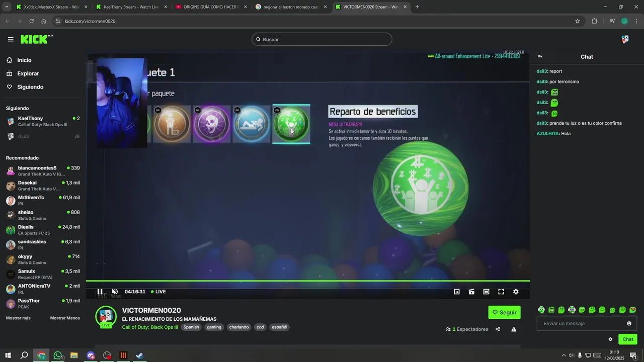This screenshot has height=362, width=644.
Task: Open recommended channel Diealis
Action: [x=43, y=230]
